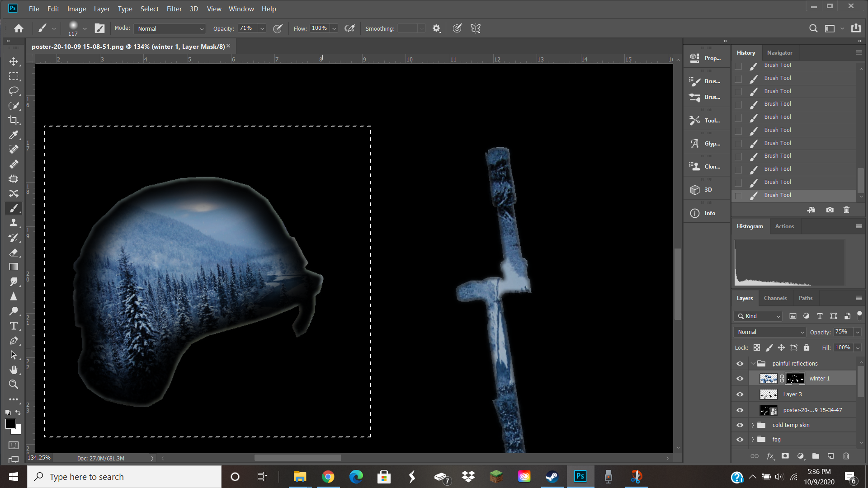Select the Horizontal Type tool
The image size is (868, 488).
click(14, 326)
